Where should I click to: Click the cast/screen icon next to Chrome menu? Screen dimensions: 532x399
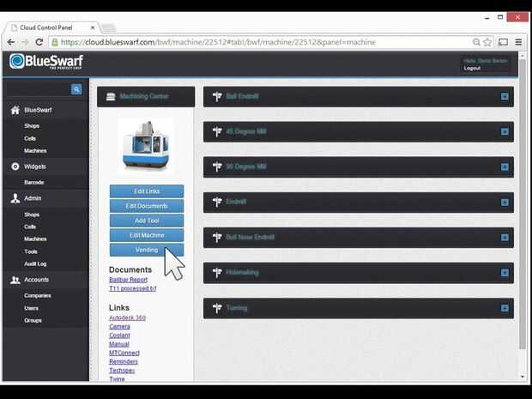click(503, 42)
